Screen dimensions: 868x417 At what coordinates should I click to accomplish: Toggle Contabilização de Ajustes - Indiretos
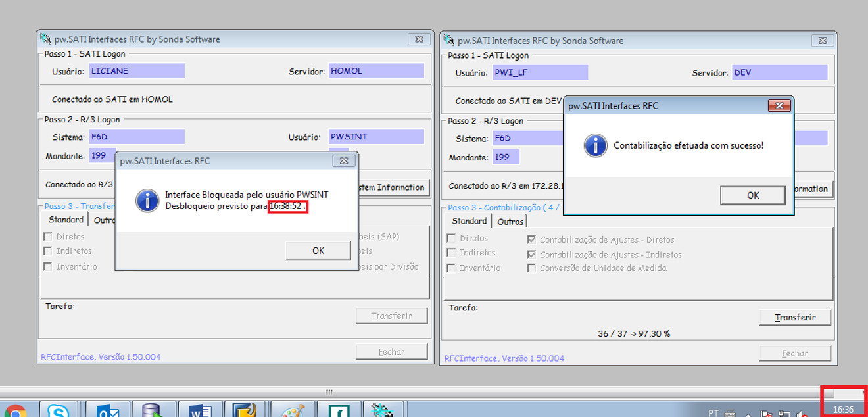coord(531,254)
